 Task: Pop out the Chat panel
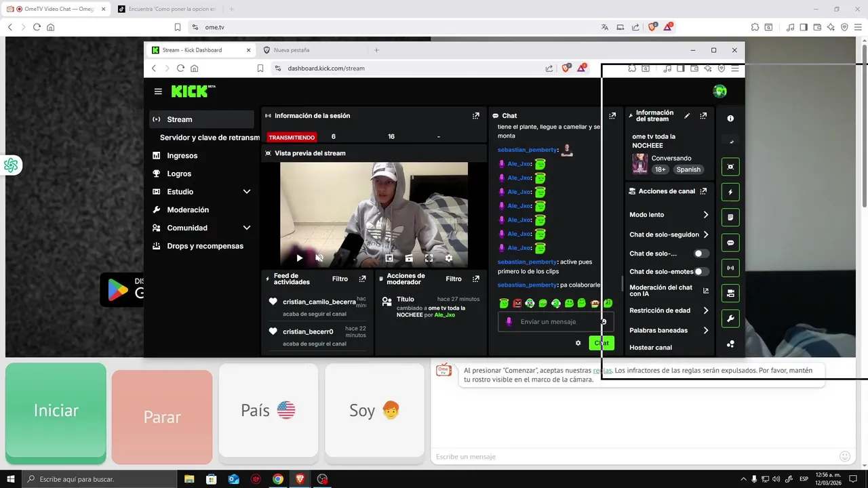[x=612, y=116]
